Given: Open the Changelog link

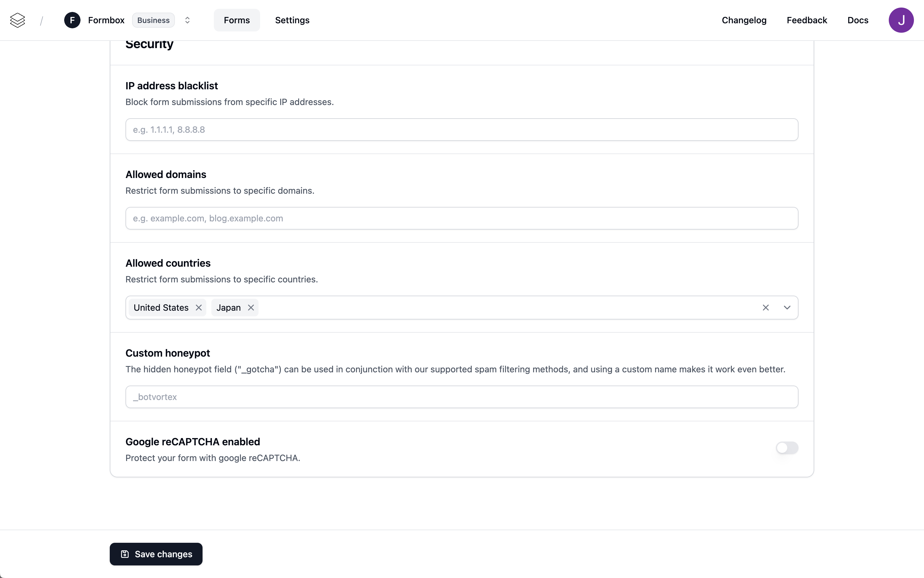Looking at the screenshot, I should click(743, 20).
